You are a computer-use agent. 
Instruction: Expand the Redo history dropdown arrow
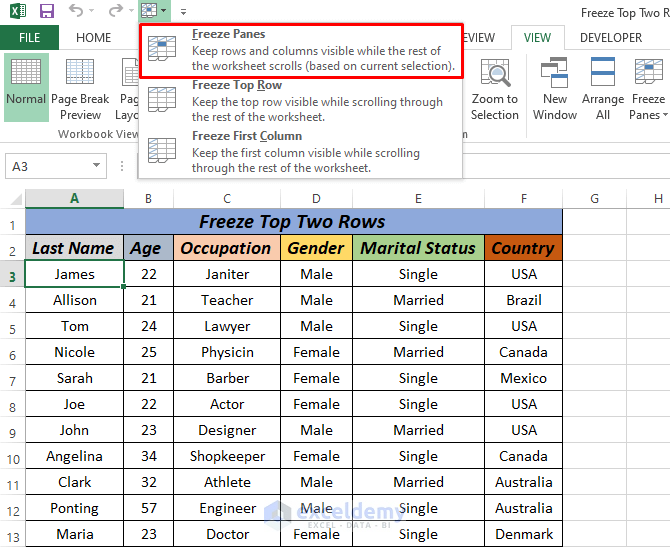tap(131, 11)
